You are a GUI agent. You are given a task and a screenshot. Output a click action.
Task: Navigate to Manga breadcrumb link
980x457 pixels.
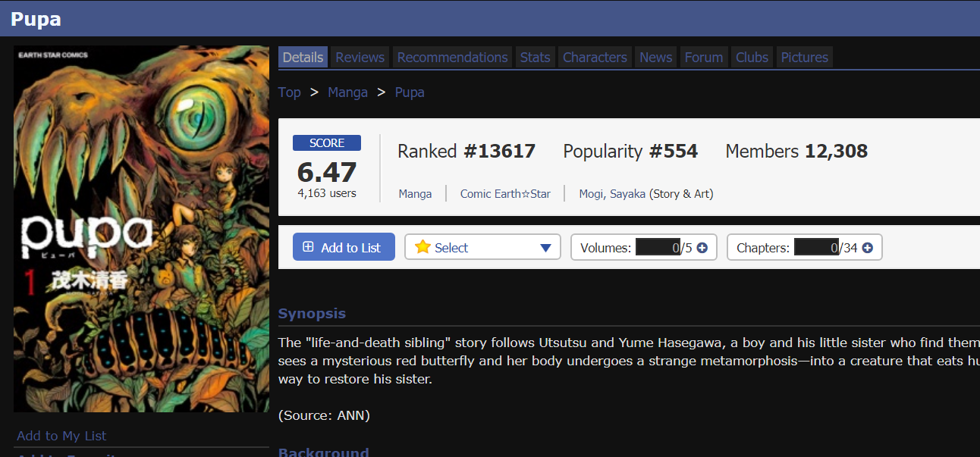point(347,92)
